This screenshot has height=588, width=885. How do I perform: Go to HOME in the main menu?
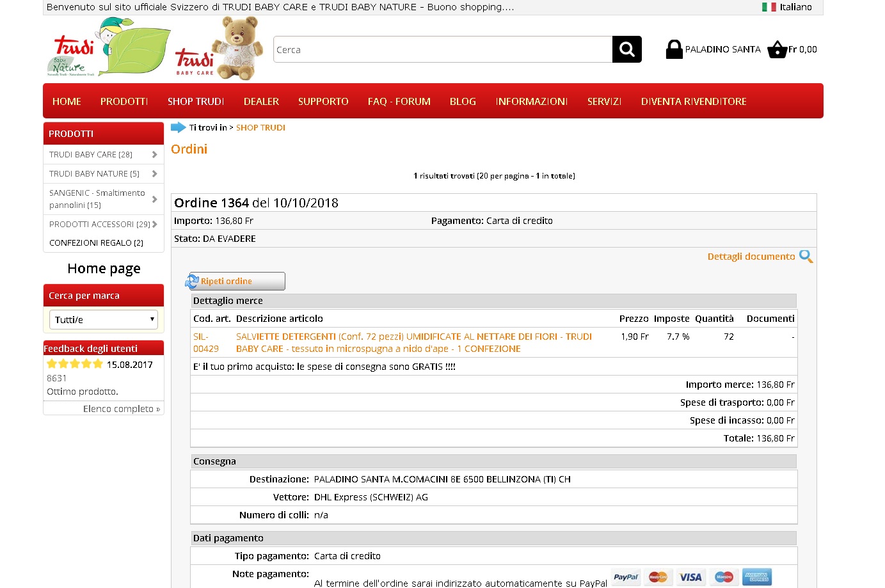(x=67, y=101)
